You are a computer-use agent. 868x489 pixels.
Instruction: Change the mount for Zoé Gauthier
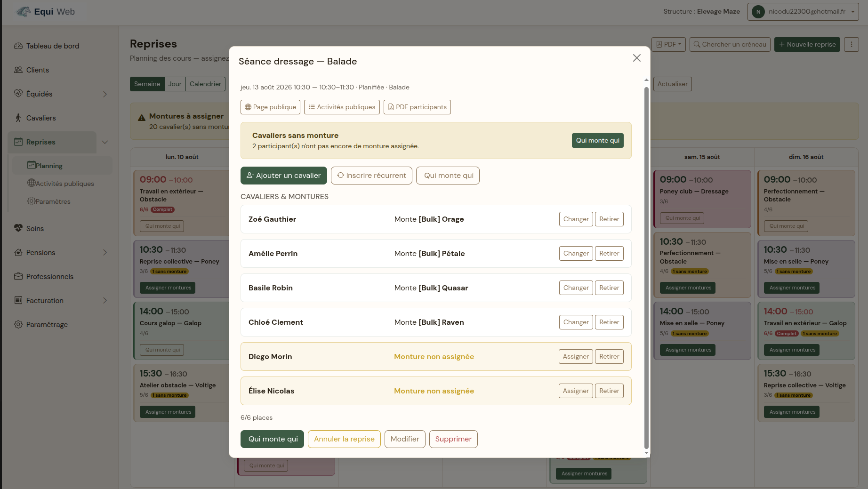tap(576, 219)
